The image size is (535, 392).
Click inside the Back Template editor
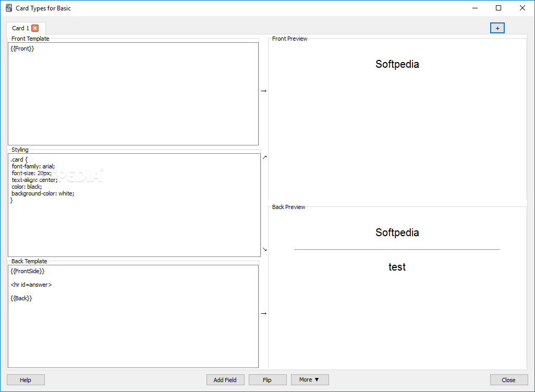tap(133, 316)
